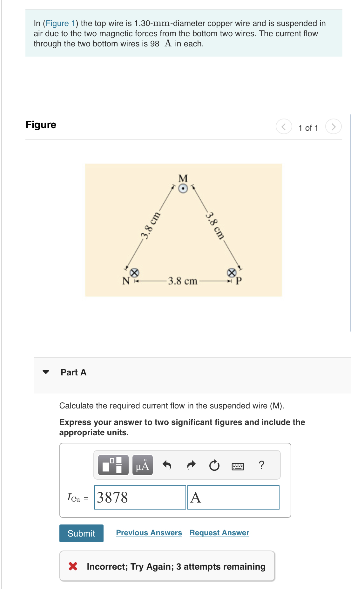Submit the answer
Viewport: 364px width, 589px height.
pos(81,533)
